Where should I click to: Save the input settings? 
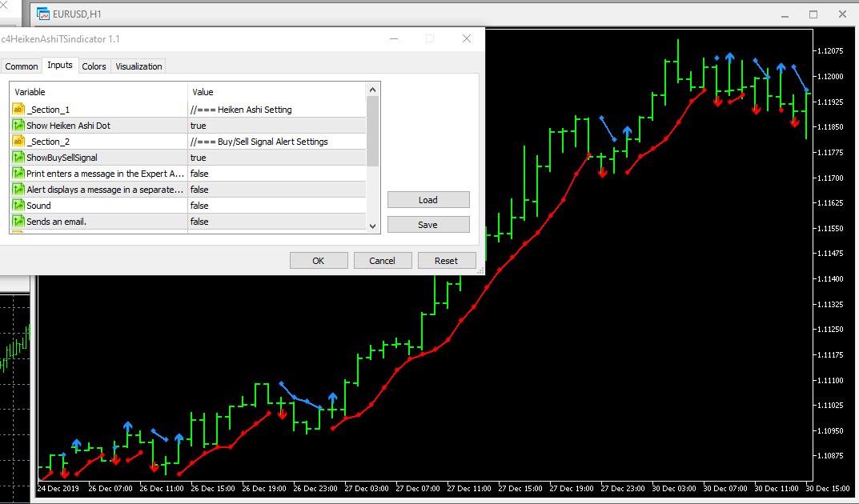pyautogui.click(x=427, y=224)
